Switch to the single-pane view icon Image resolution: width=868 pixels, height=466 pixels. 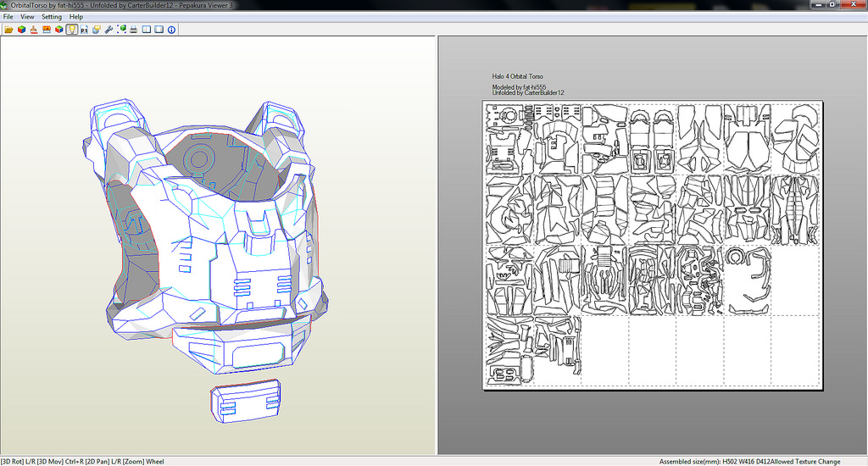point(159,30)
